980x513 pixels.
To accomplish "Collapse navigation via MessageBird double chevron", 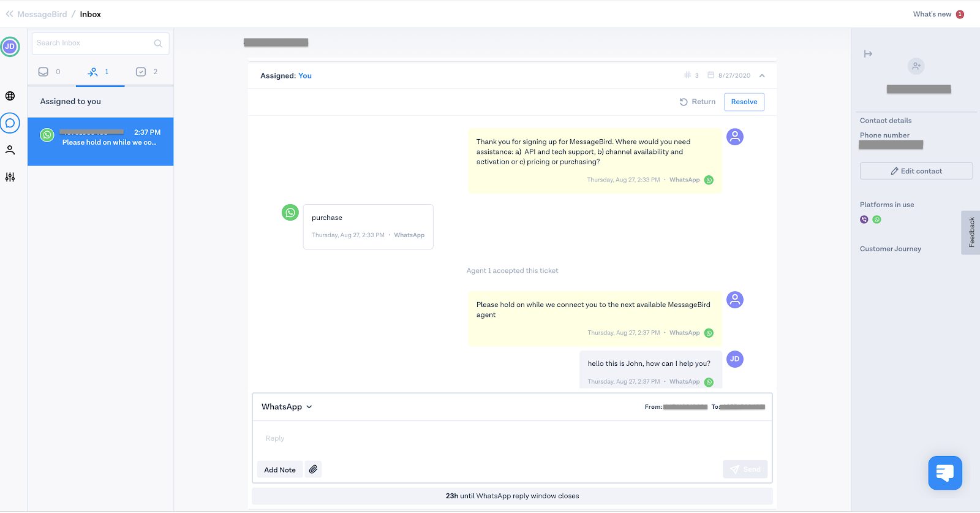I will point(9,13).
